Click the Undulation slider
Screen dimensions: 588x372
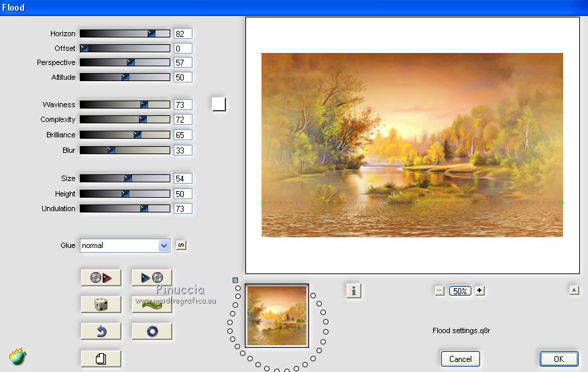tap(125, 208)
